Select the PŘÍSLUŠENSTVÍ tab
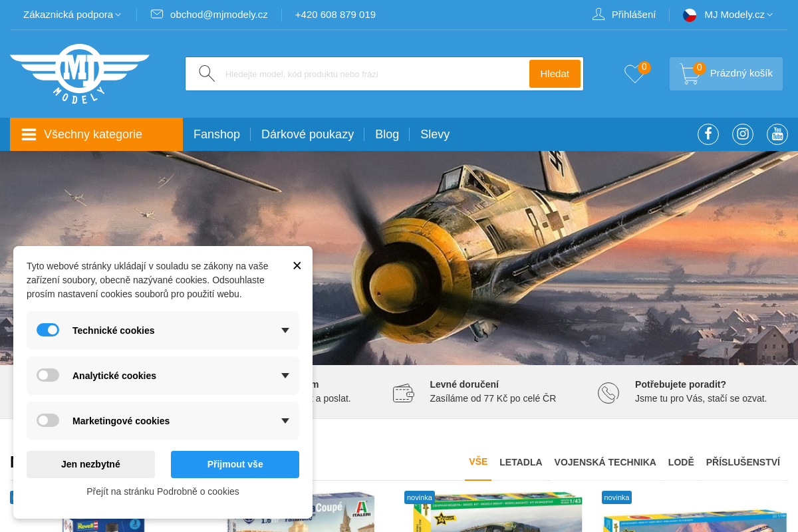 743,462
